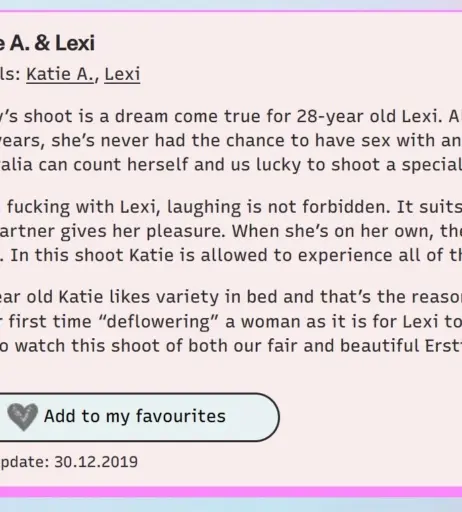This screenshot has height=512, width=462.
Task: Click the "28-year old Lexi" text
Action: (367, 116)
